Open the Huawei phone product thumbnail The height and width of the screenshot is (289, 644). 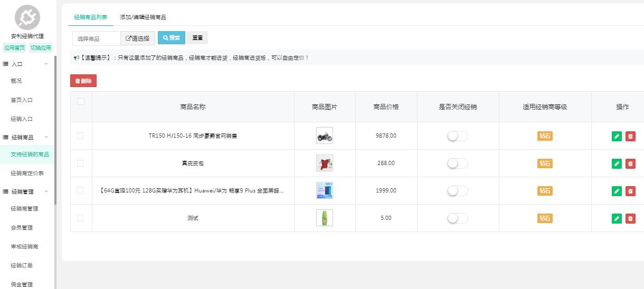(x=325, y=191)
